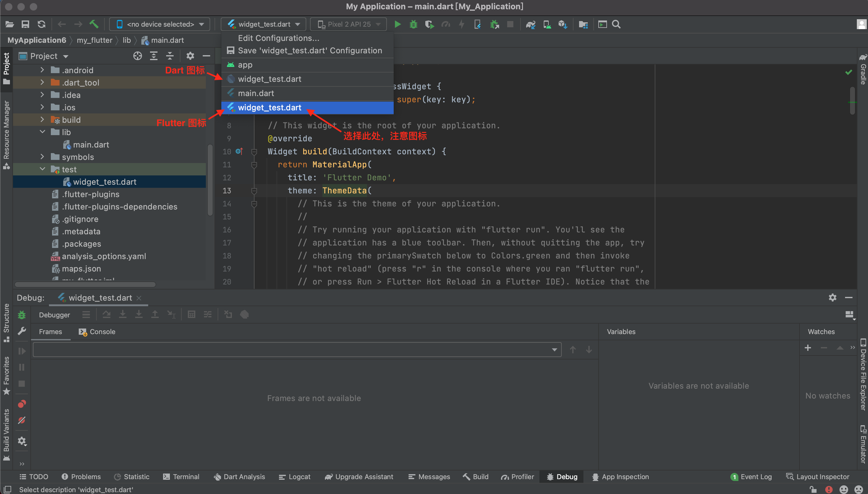The image size is (868, 494).
Task: Open Logcat tool window
Action: tap(294, 477)
